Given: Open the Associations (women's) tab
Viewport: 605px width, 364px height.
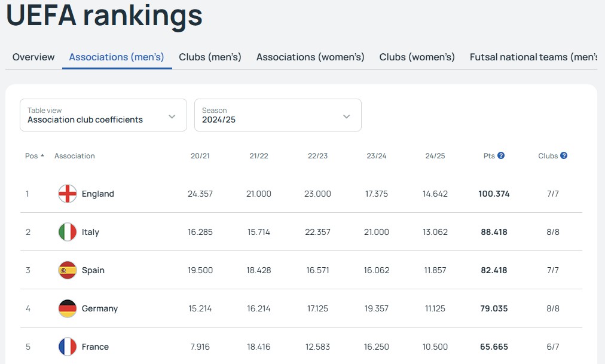Looking at the screenshot, I should point(310,57).
